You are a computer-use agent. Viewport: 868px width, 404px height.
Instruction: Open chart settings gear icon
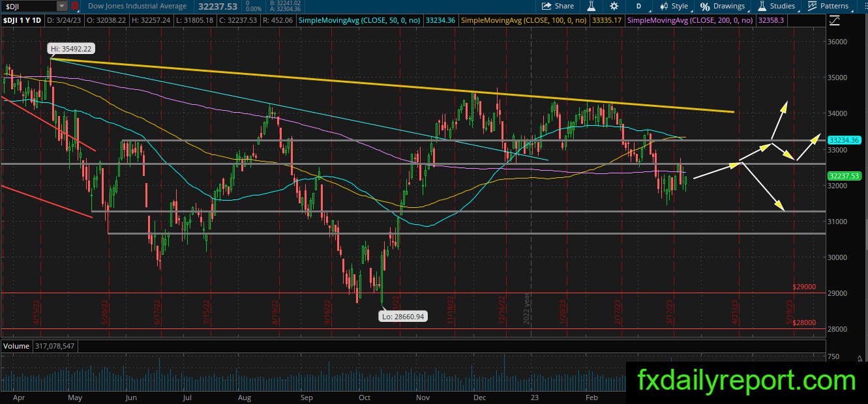point(614,6)
